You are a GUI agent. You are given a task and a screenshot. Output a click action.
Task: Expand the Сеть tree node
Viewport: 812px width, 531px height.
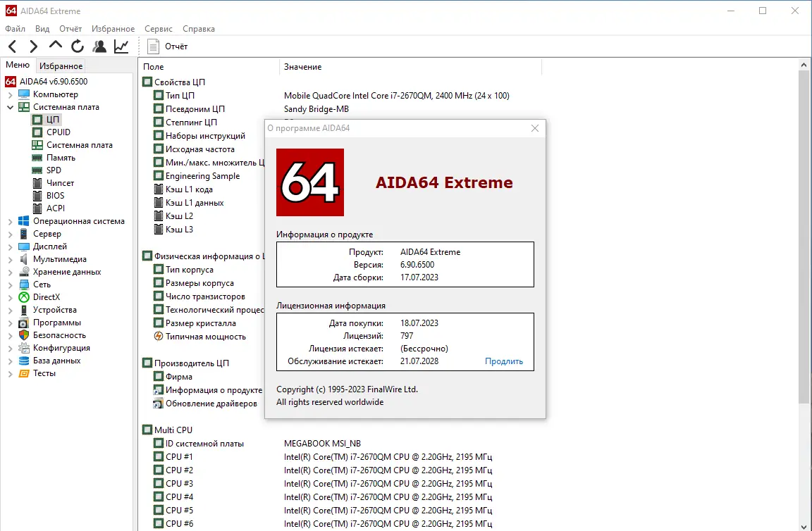(x=10, y=285)
